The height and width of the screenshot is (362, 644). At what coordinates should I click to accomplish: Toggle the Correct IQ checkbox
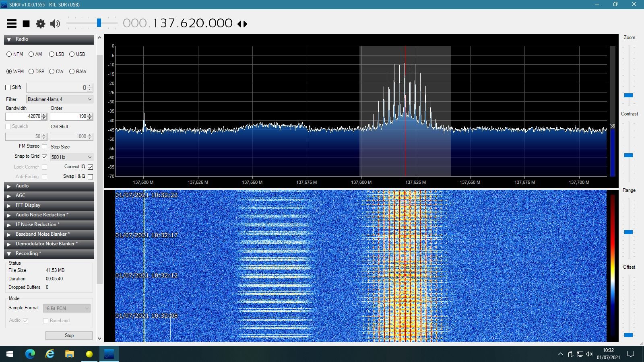[91, 167]
